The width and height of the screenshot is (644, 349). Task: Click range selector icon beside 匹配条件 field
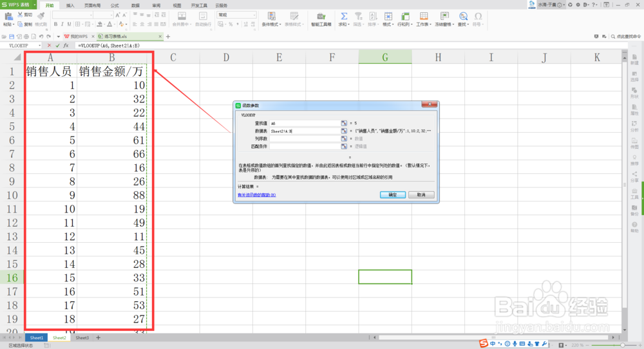pyautogui.click(x=344, y=146)
